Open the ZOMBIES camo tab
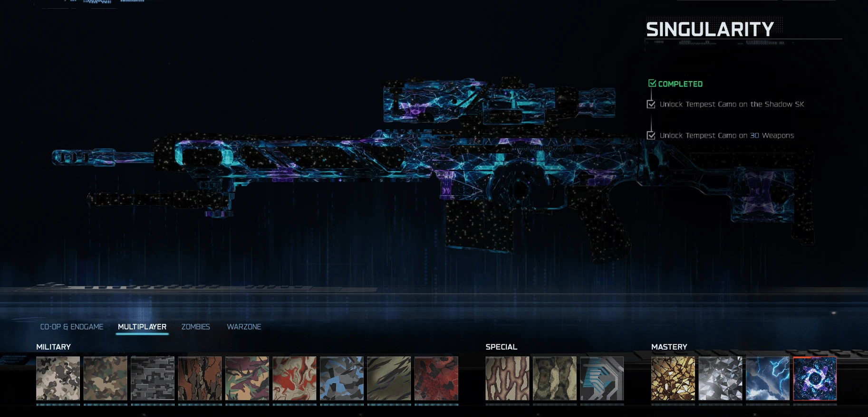This screenshot has height=417, width=868. 196,327
